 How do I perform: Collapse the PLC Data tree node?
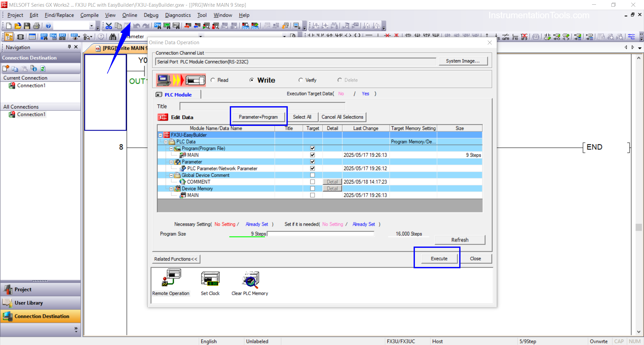166,142
